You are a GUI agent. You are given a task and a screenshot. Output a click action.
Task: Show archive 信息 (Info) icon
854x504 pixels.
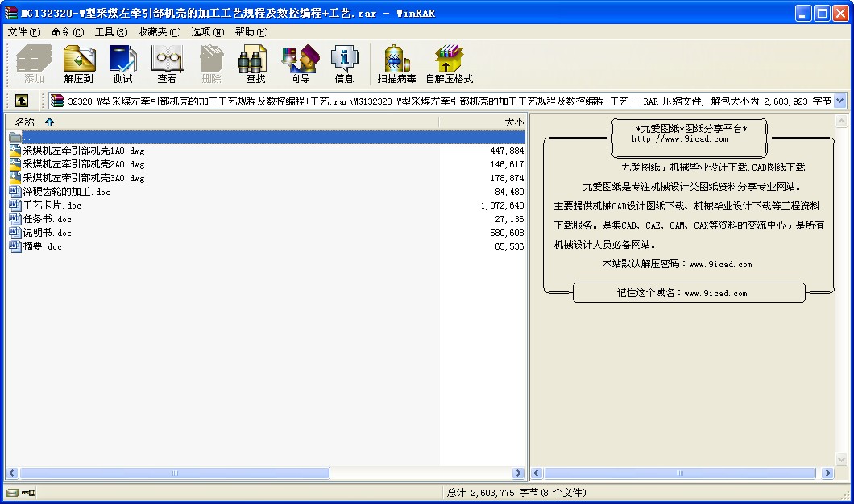344,64
